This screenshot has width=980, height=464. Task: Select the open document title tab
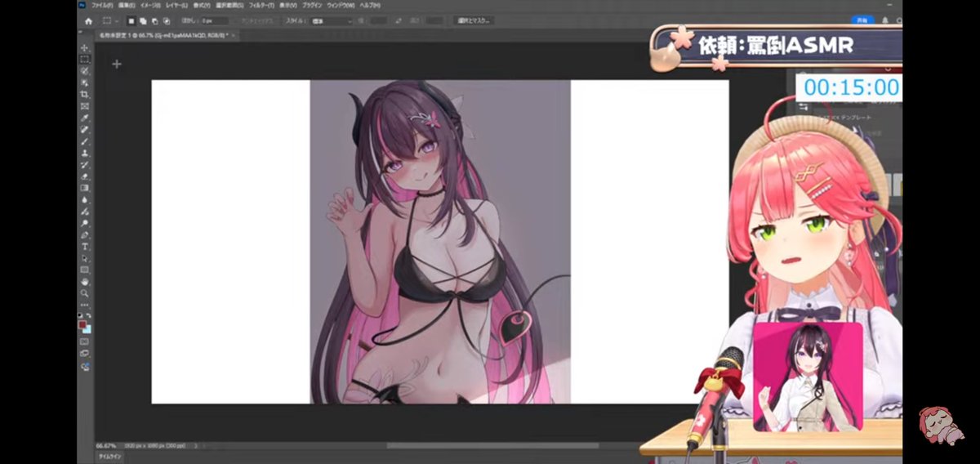point(163,36)
